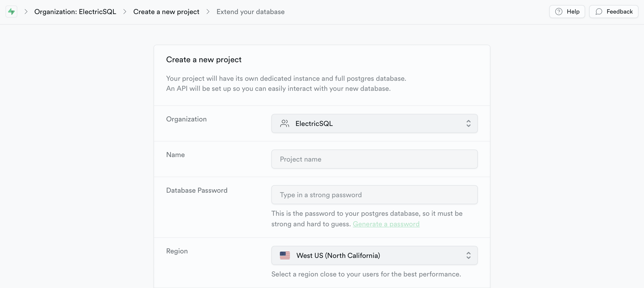
Task: Focus the strong password input field
Action: click(374, 195)
